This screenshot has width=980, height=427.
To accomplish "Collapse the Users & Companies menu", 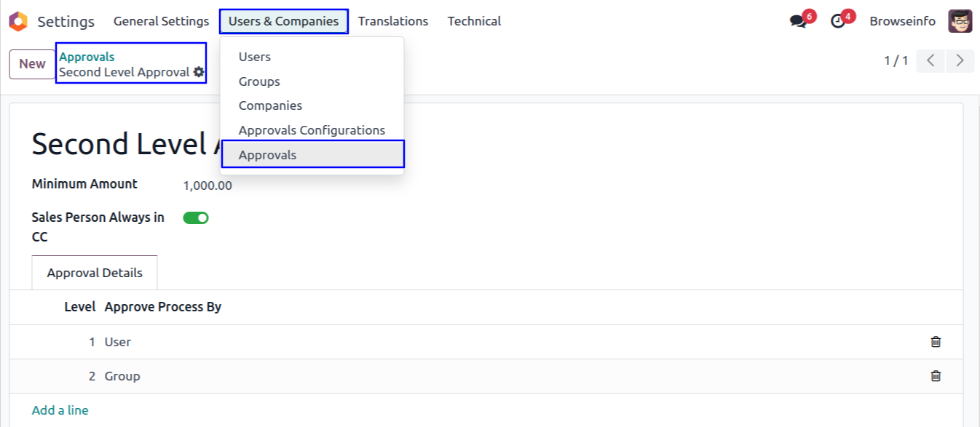I will tap(283, 22).
